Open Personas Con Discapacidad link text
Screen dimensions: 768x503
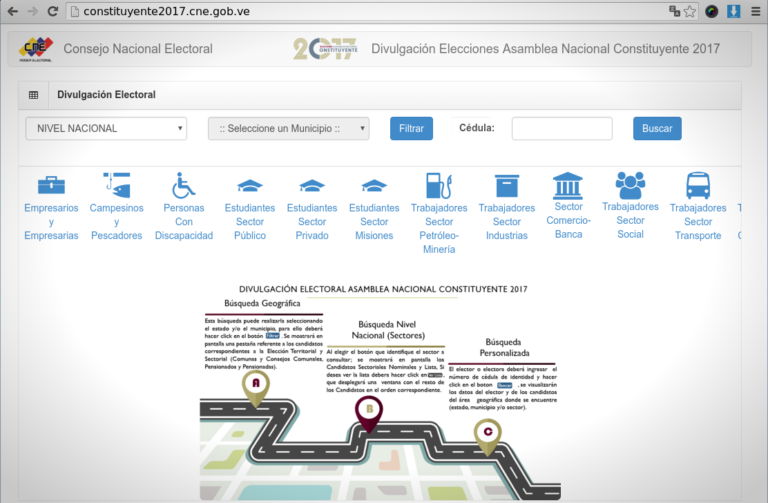click(x=184, y=222)
